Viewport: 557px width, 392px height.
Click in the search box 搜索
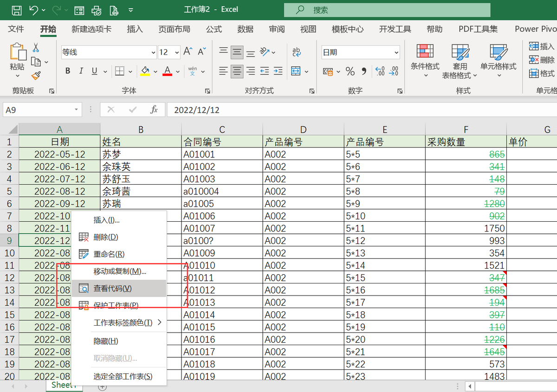387,10
